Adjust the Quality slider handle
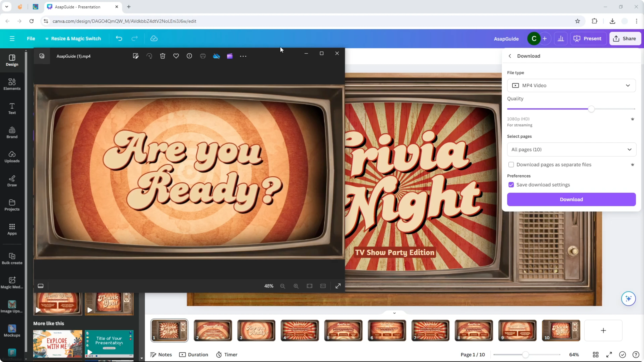Viewport: 644px width, 362px height. pos(591,109)
